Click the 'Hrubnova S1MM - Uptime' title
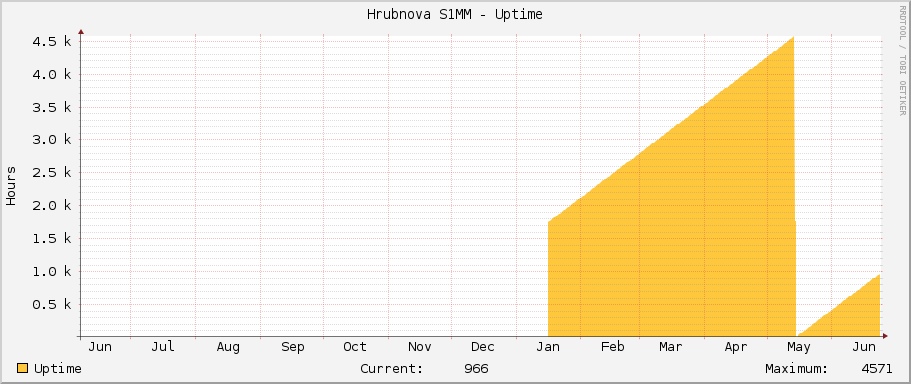Viewport: 911px width, 384px height. (x=455, y=15)
